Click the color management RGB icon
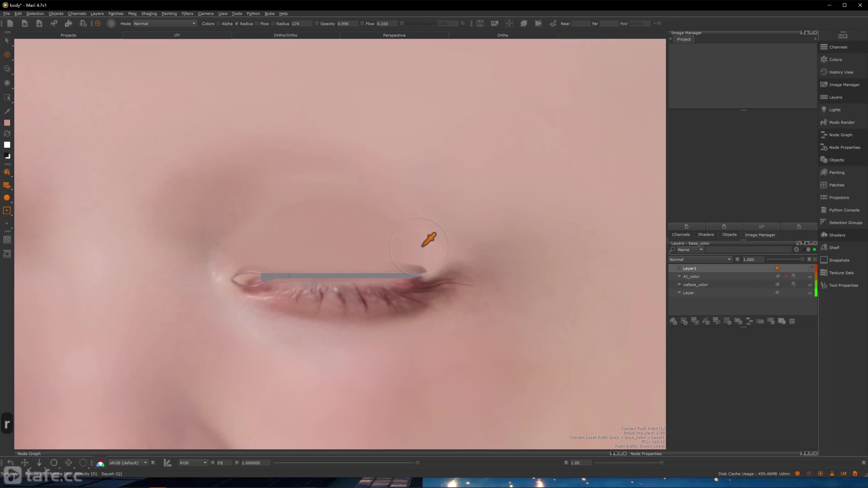 pyautogui.click(x=100, y=463)
